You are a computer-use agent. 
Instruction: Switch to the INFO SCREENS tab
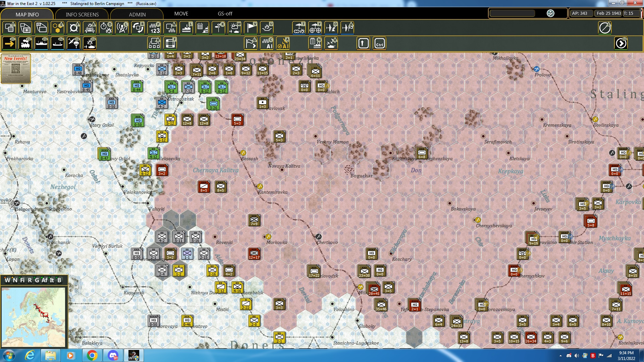[82, 14]
